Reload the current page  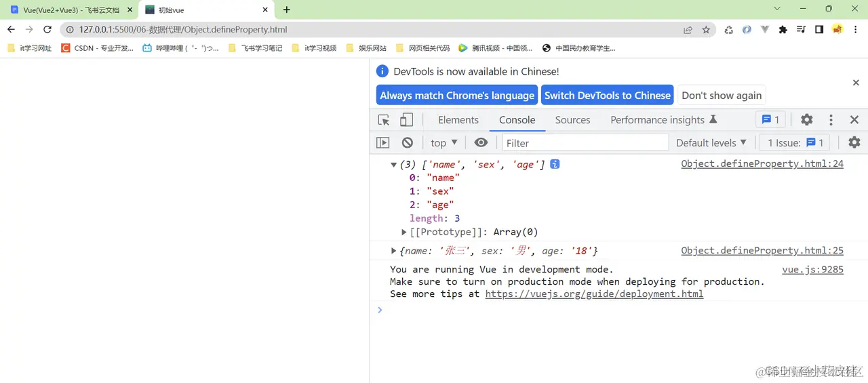point(47,30)
